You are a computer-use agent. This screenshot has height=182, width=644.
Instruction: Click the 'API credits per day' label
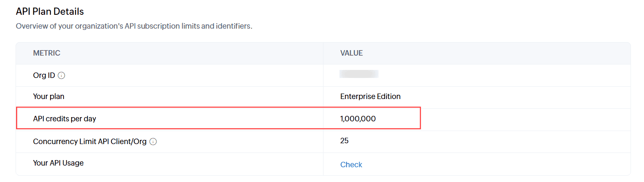[x=64, y=119]
